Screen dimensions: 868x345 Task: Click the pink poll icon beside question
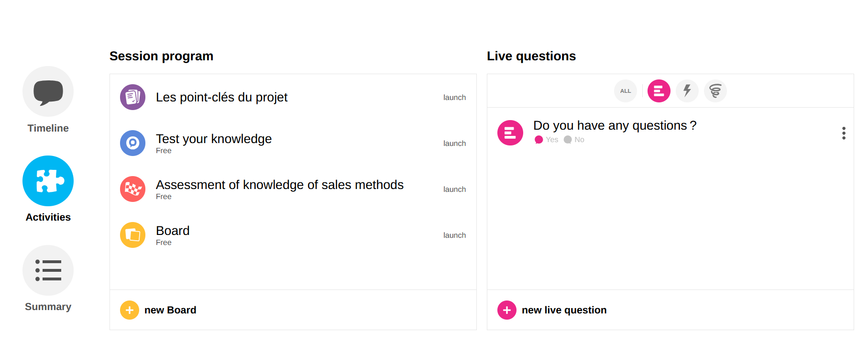(x=510, y=133)
